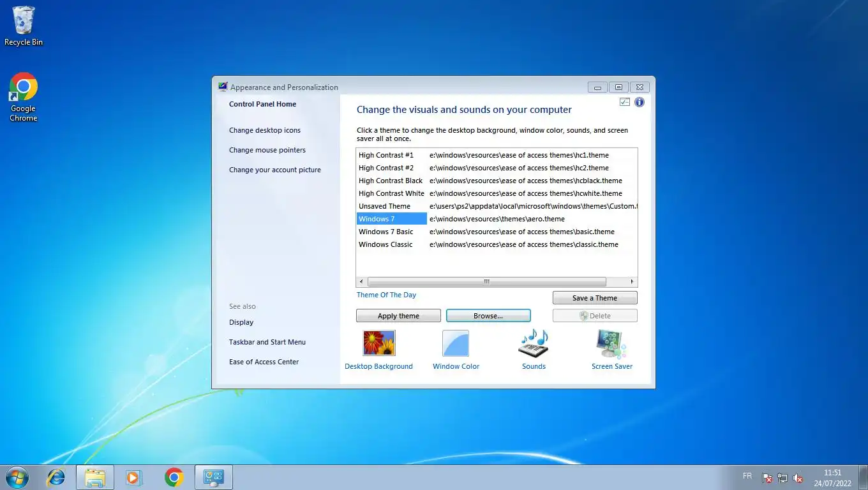Open the Sounds keyboard icon
Viewport: 868px width, 490px height.
tap(534, 343)
